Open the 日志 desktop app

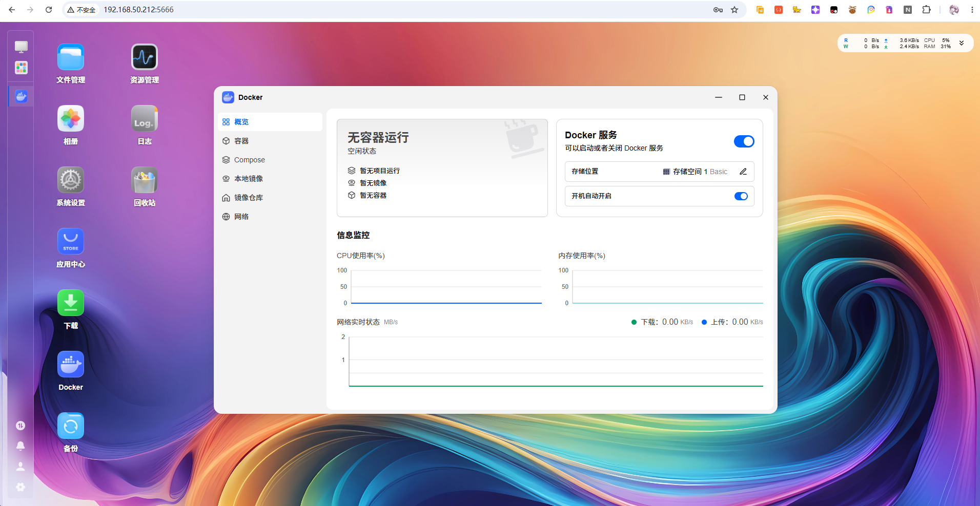[x=145, y=118]
